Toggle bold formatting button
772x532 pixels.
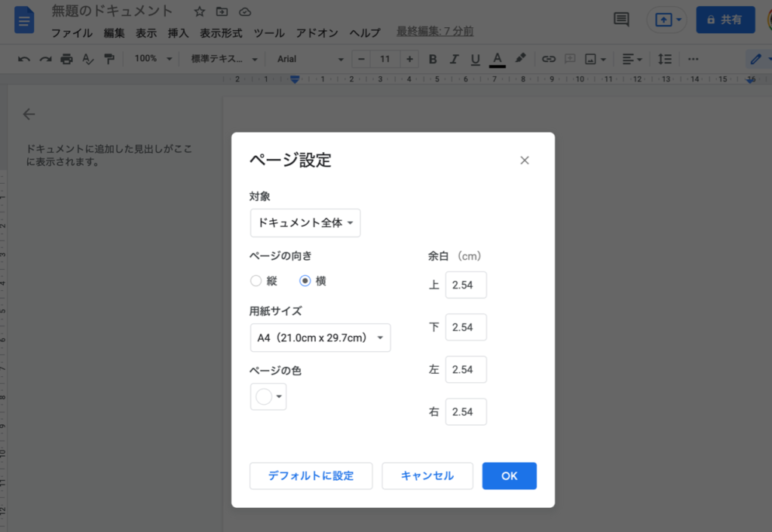(433, 59)
